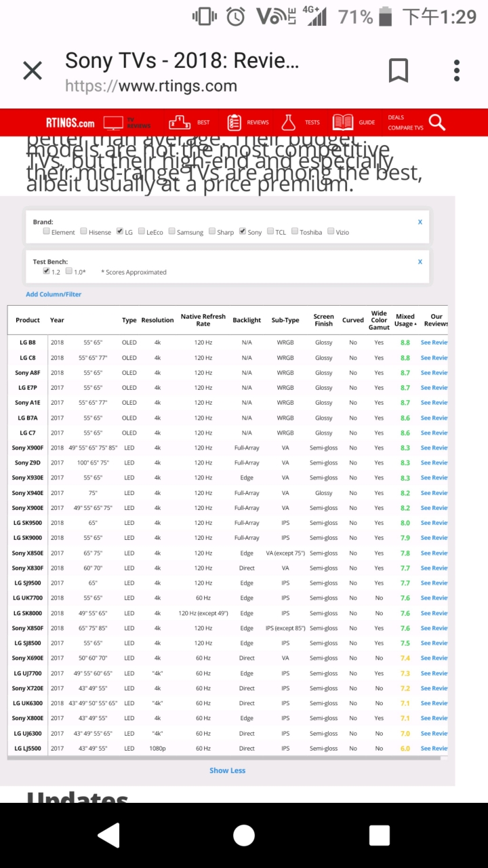Image resolution: width=488 pixels, height=868 pixels.
Task: Open See Review for Sony X900F
Action: [x=434, y=448]
